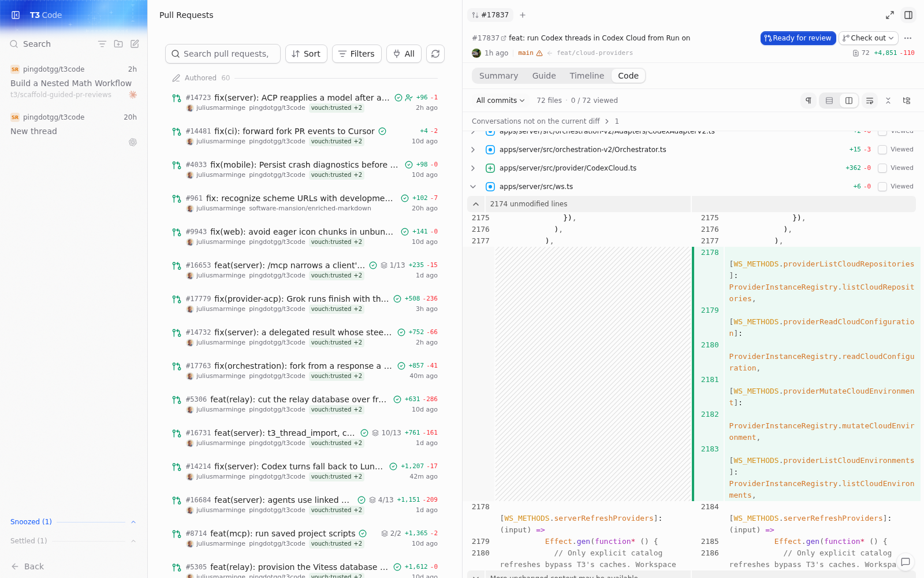Select the Code tab

(628, 76)
